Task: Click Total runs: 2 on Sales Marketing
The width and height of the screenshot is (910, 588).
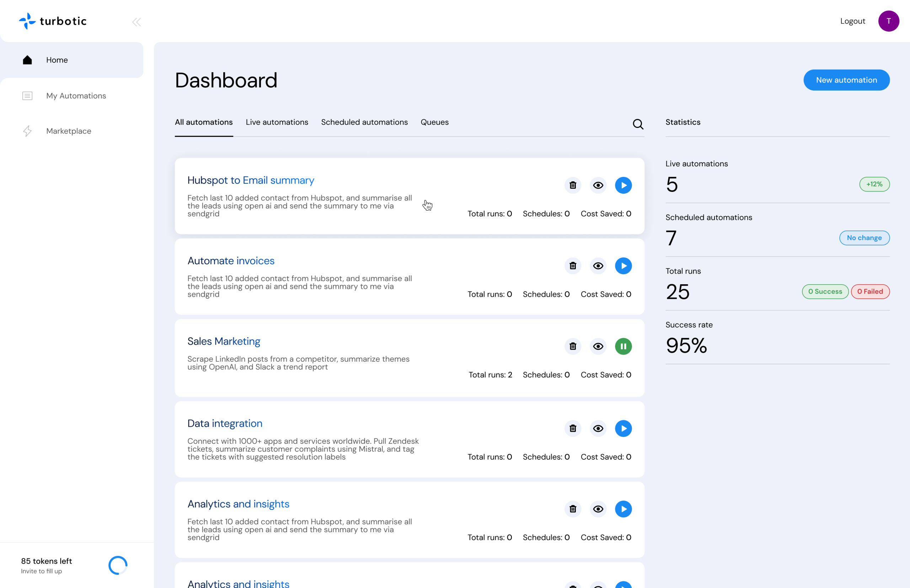Action: [x=490, y=375]
